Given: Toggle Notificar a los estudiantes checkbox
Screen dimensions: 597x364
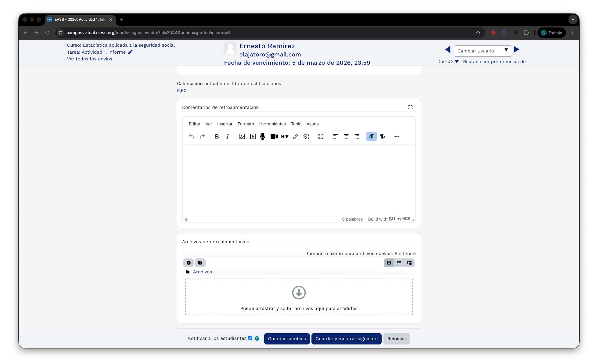Looking at the screenshot, I should coord(250,338).
